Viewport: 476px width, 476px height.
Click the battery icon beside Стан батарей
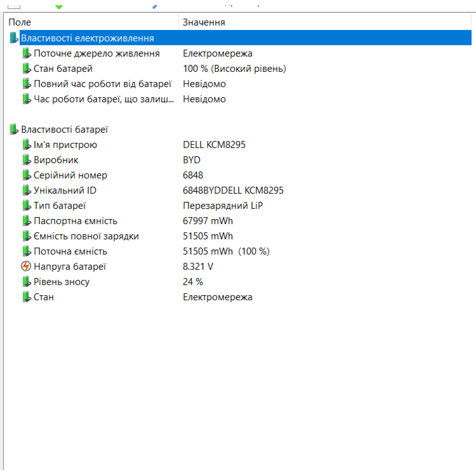click(x=27, y=69)
